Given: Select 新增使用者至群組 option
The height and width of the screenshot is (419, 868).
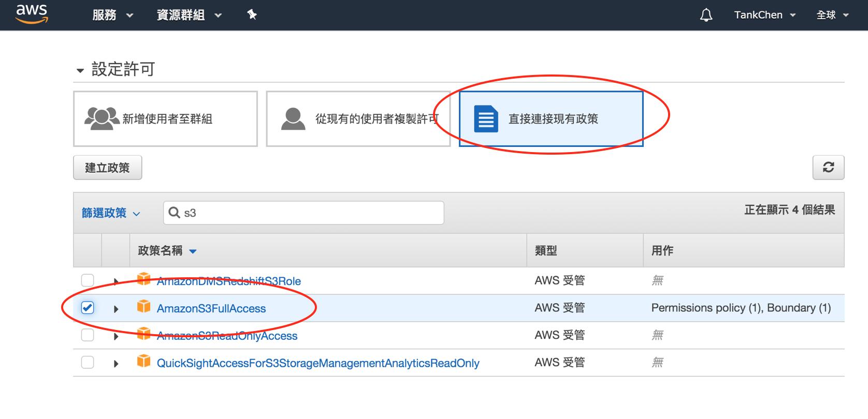Looking at the screenshot, I should tap(165, 119).
